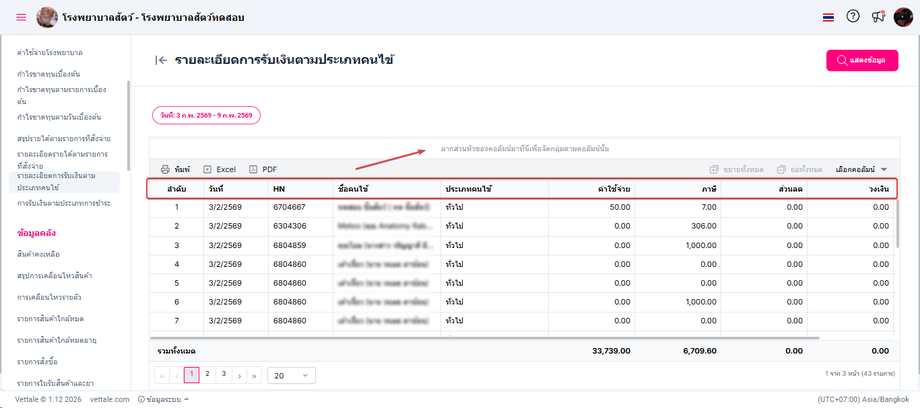Print the report with พิมพ์ button
Image resolution: width=920 pixels, height=408 pixels.
click(175, 169)
